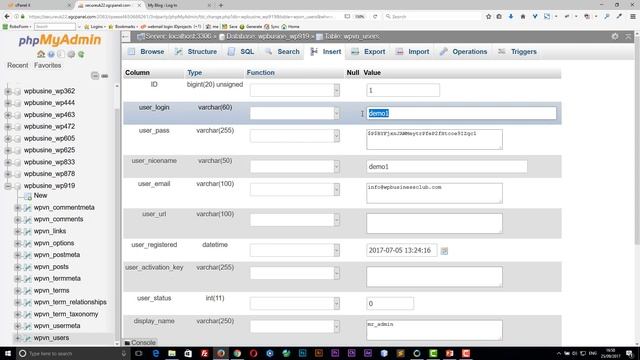The height and width of the screenshot is (360, 640).
Task: Click the user_pass hash text area
Action: click(x=434, y=140)
